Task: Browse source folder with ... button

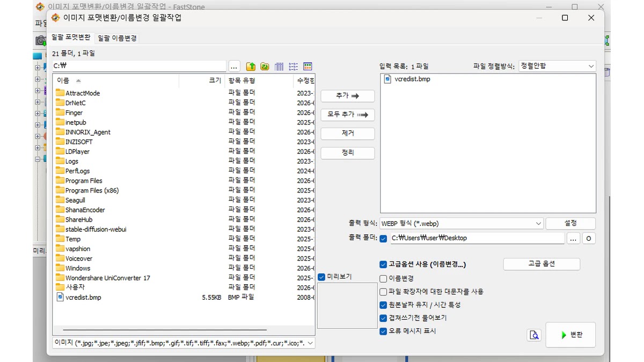Action: pos(234,67)
